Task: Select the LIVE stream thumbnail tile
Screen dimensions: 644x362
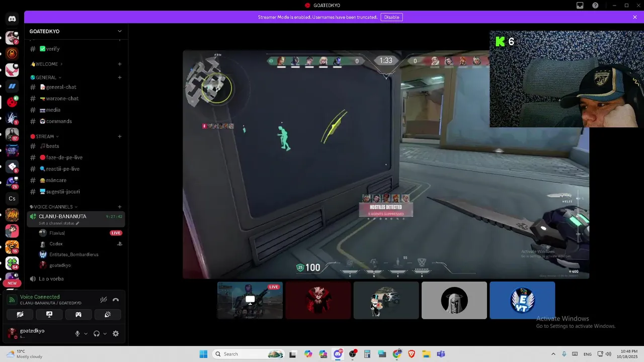Action: (x=250, y=300)
